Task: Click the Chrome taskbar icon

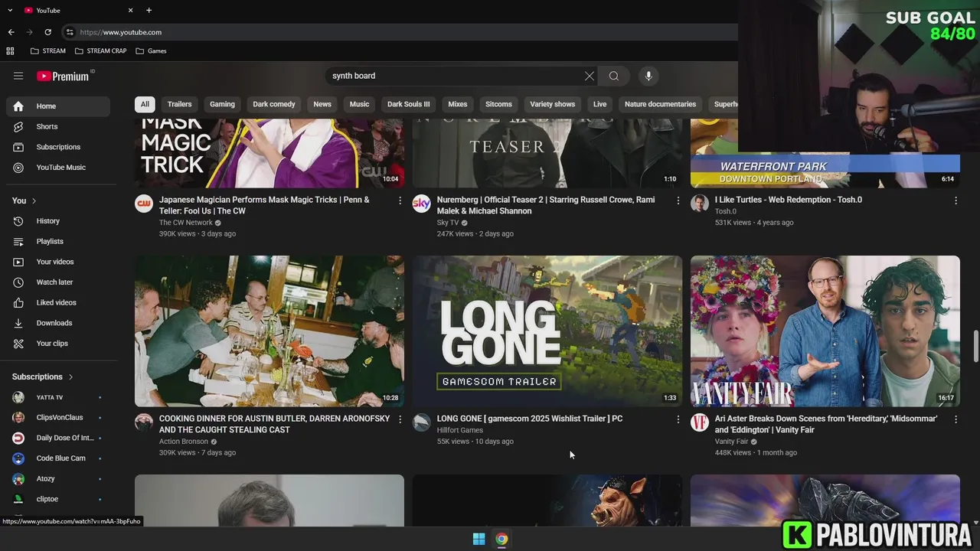Action: coord(501,539)
